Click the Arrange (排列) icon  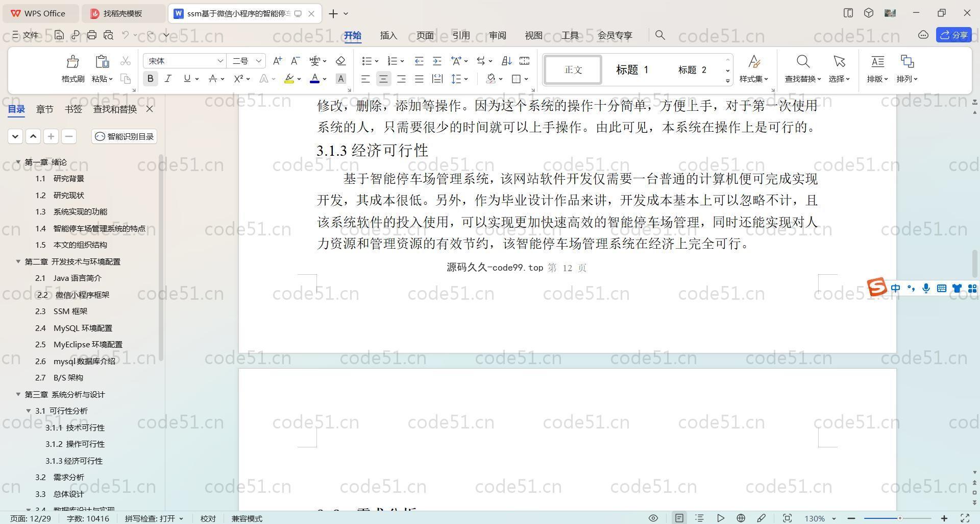907,62
